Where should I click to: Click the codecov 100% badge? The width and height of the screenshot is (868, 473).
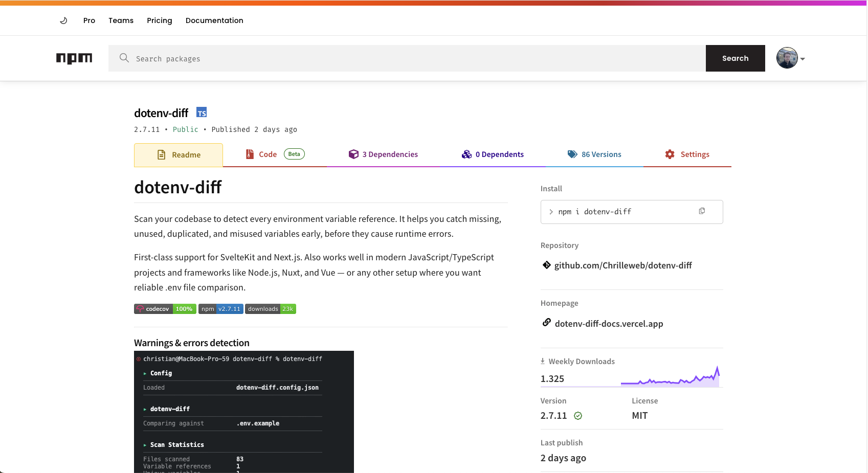pos(165,309)
